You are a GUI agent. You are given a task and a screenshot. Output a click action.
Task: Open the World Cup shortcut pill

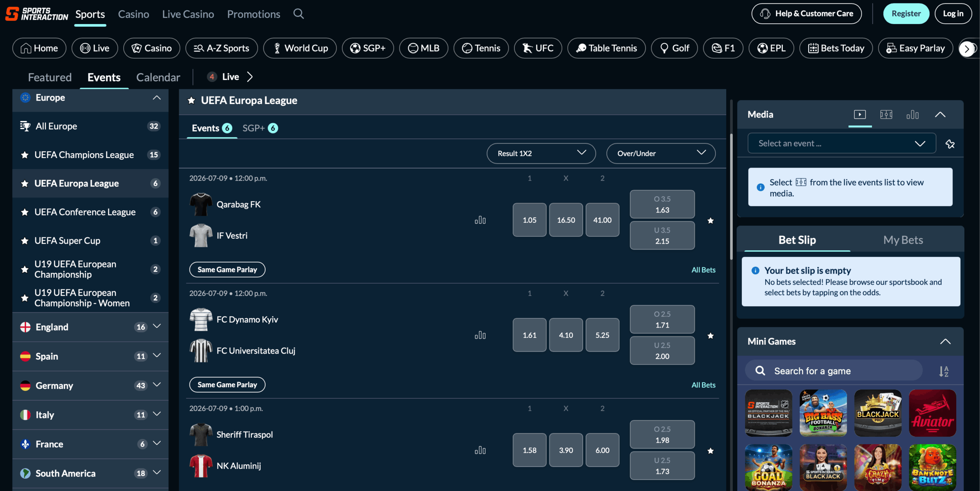point(300,48)
